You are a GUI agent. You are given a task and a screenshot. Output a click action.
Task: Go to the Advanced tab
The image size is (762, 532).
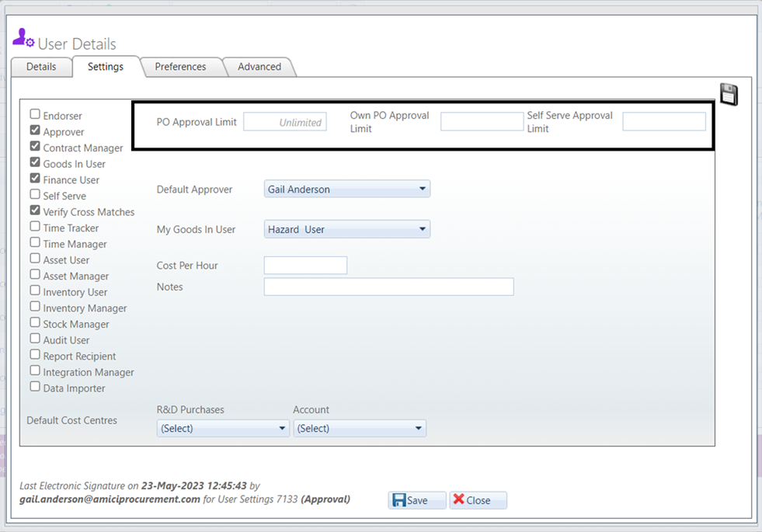259,67
